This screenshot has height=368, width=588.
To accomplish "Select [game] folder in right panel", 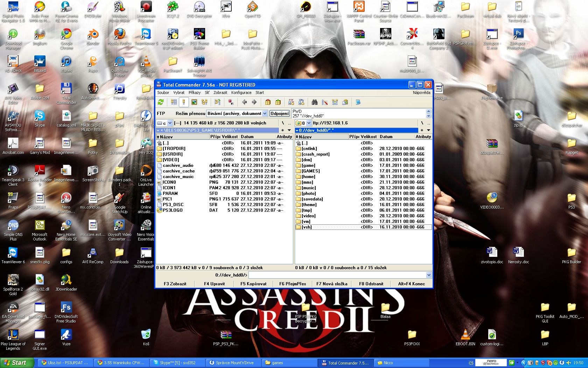I will 308,165.
